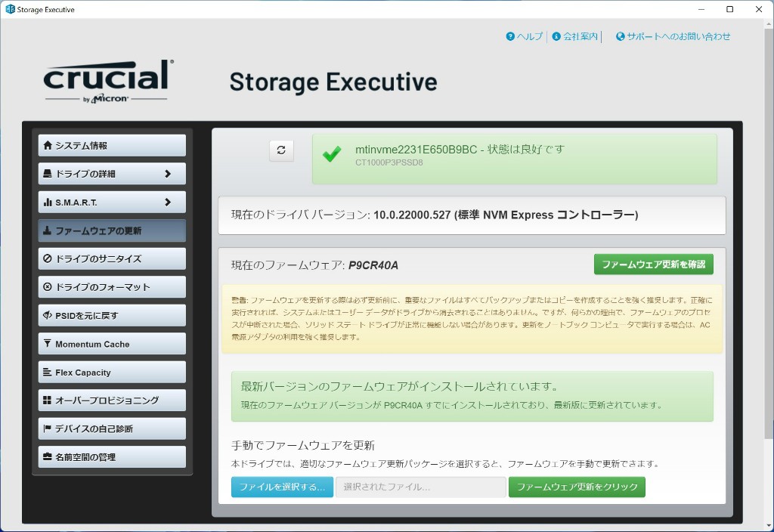This screenshot has height=532, width=774.
Task: Open ドライブのフォーマット menu item
Action: coord(112,287)
